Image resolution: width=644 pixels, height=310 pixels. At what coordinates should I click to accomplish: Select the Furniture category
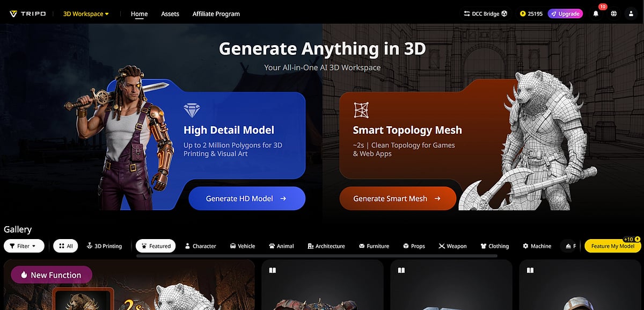pos(374,246)
